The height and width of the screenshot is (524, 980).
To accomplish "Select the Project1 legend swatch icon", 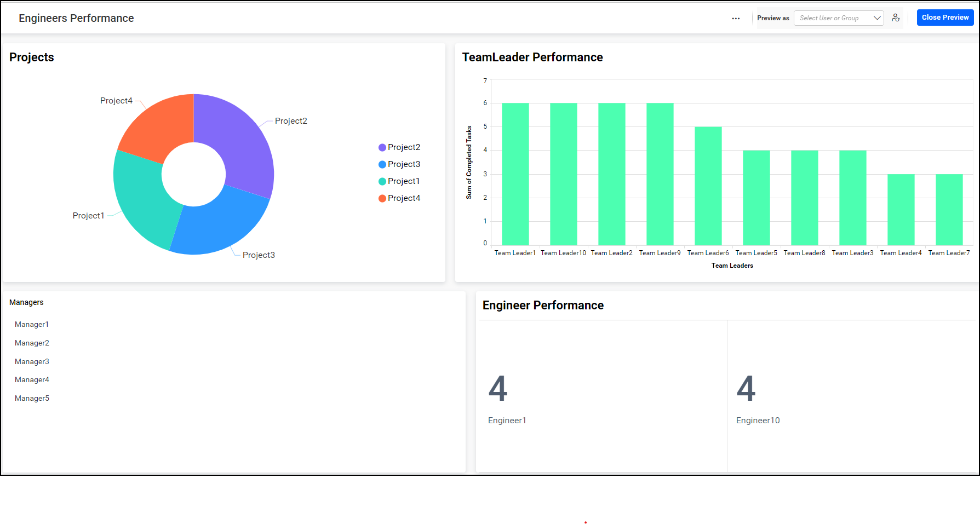I will (x=382, y=181).
